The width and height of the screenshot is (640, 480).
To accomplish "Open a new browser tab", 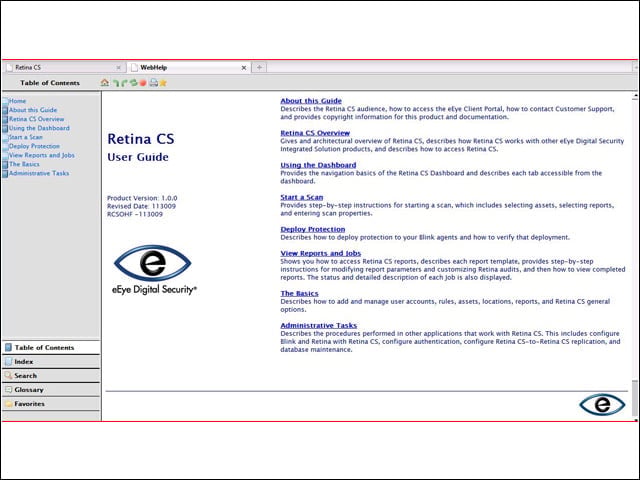I will [x=259, y=67].
